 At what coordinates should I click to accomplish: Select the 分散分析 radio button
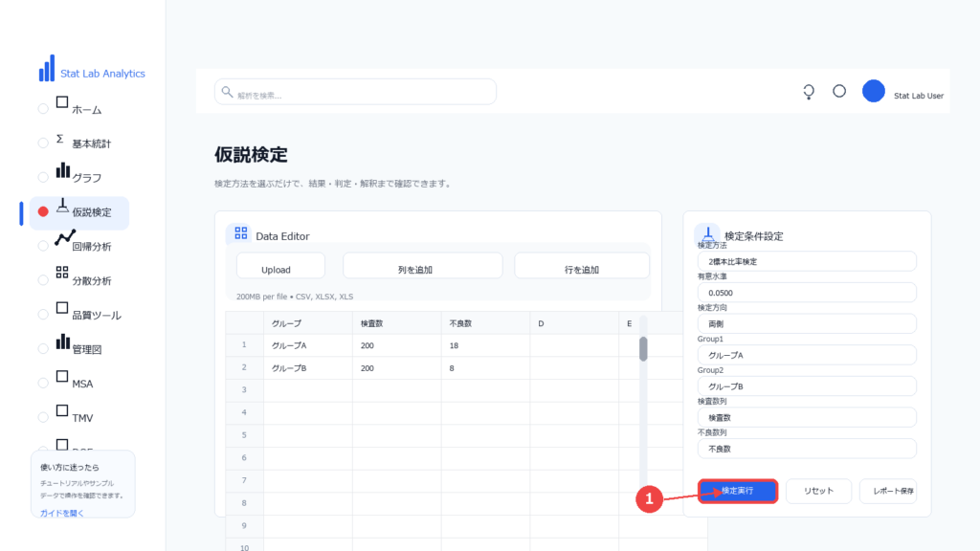pyautogui.click(x=43, y=280)
